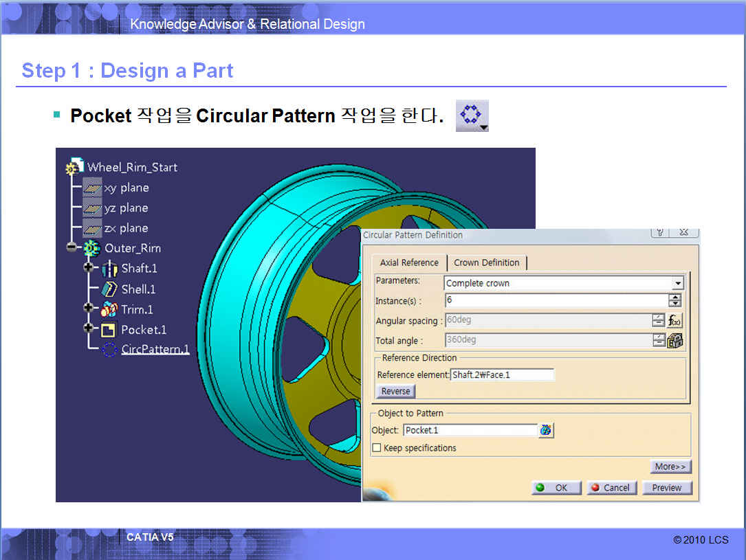This screenshot has height=560, width=746.
Task: Select the Axial Reference tab
Action: coord(409,262)
